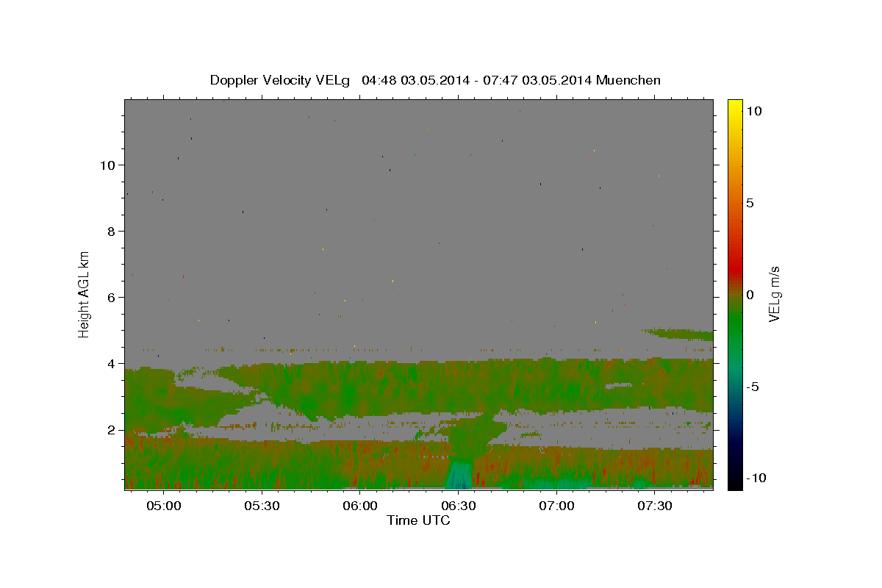This screenshot has height=588, width=882.
Task: Click the height tick label 2
Action: click(x=110, y=430)
